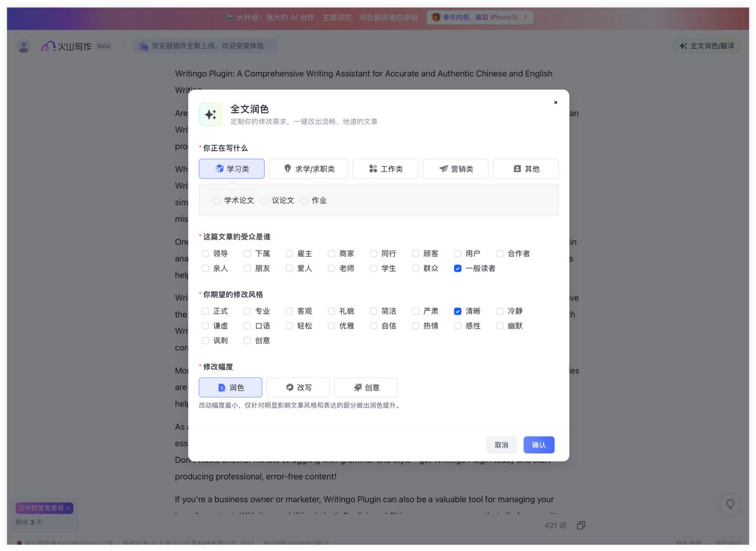This screenshot has height=551, width=756.
Task: Close the 全文润色 dialog with the X
Action: (555, 102)
